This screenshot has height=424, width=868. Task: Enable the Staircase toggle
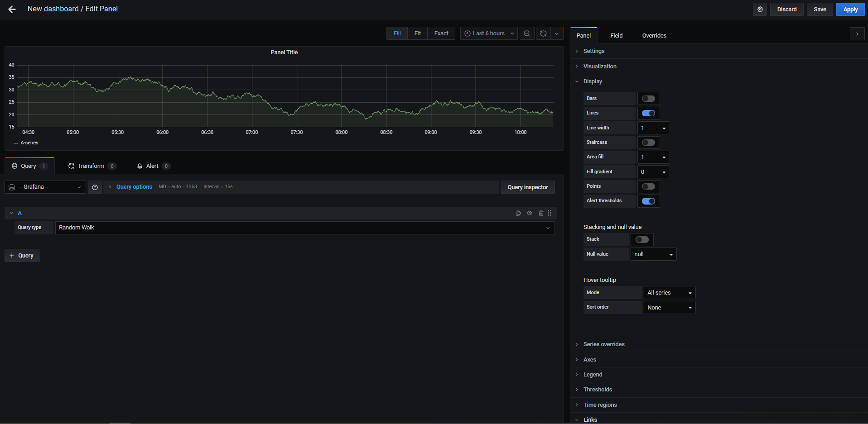pyautogui.click(x=648, y=143)
